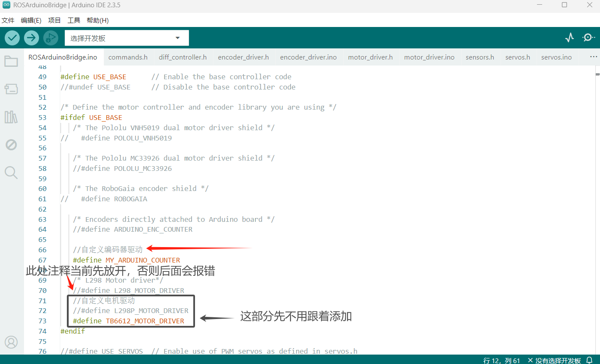Switch to the encoder_driver.h tab
Viewport: 600px width, 364px height.
click(243, 57)
